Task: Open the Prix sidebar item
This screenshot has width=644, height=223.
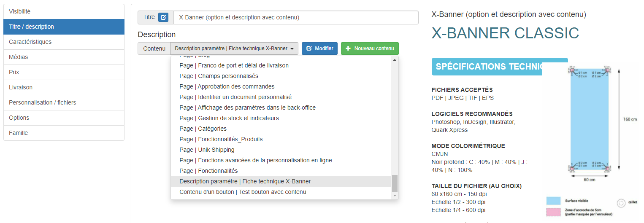Action: click(64, 72)
